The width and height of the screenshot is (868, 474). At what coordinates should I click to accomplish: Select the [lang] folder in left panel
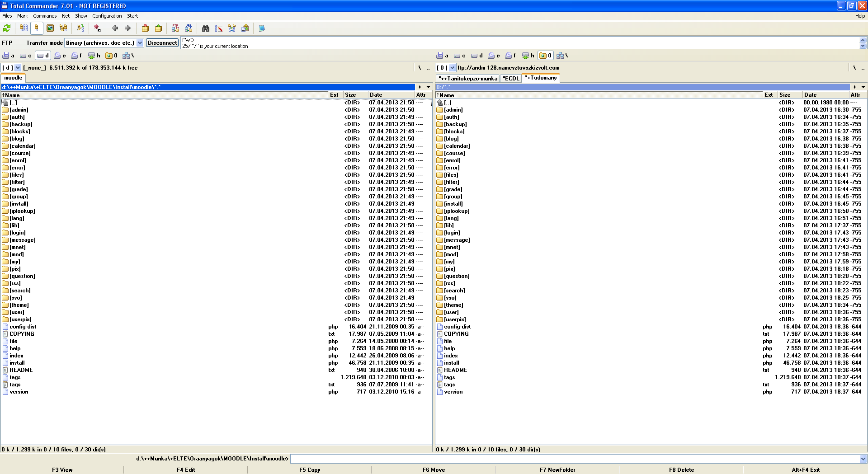pos(216,218)
